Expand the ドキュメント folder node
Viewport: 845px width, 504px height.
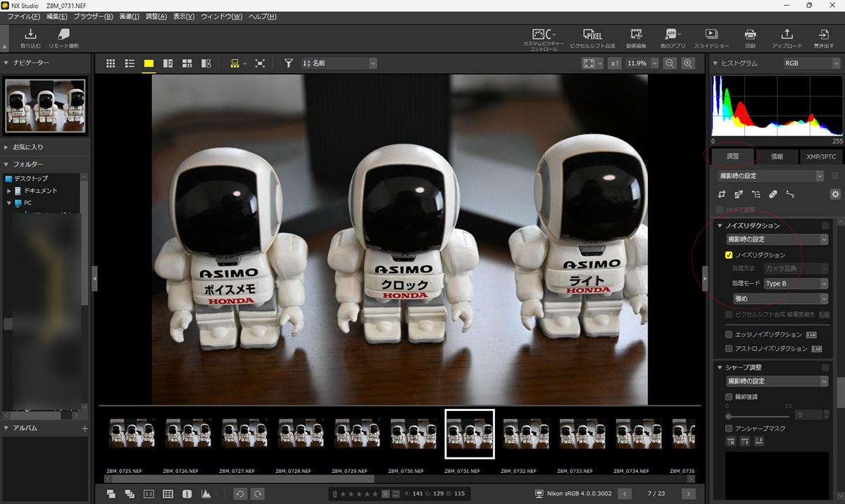click(9, 191)
